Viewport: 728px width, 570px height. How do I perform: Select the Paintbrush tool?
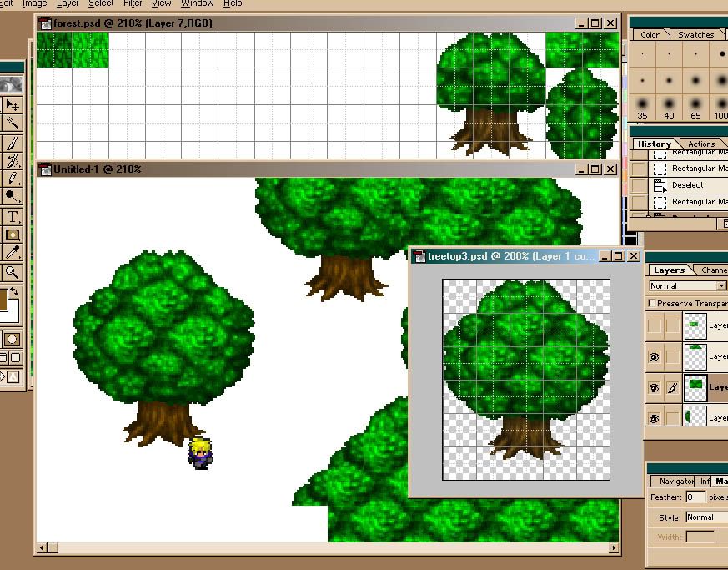coord(12,143)
